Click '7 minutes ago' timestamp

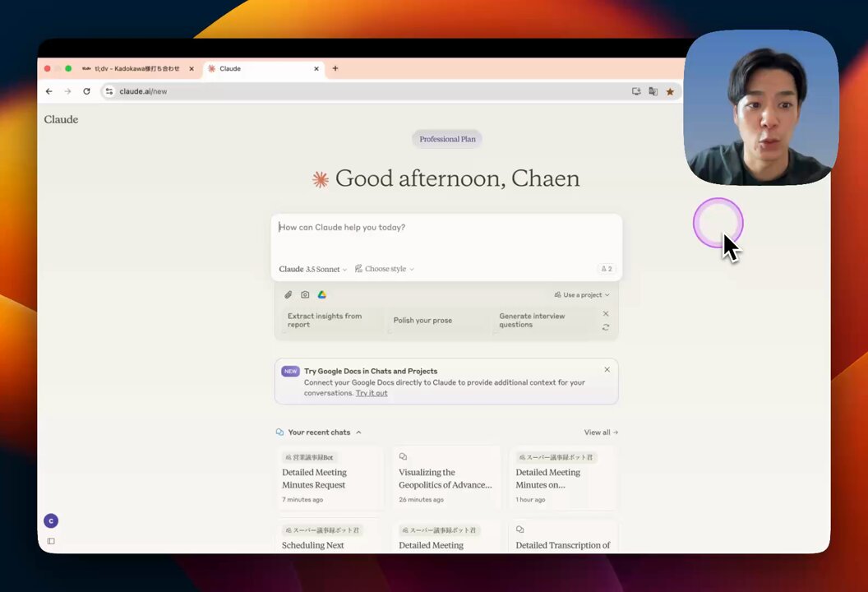point(302,500)
